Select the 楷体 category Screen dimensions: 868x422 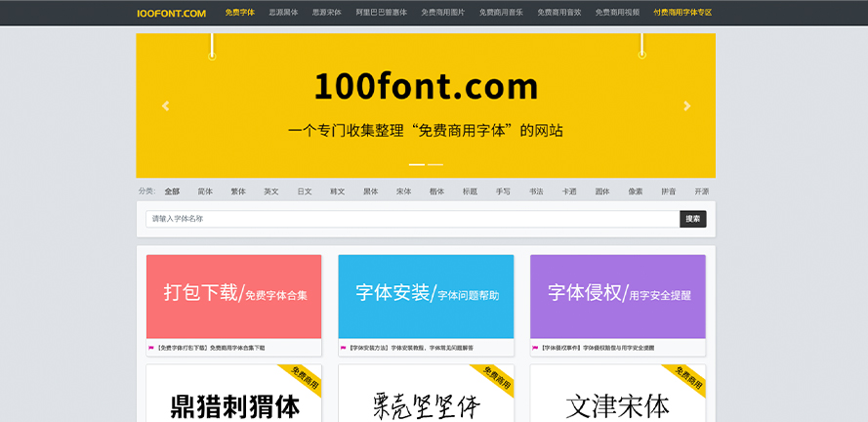point(436,191)
